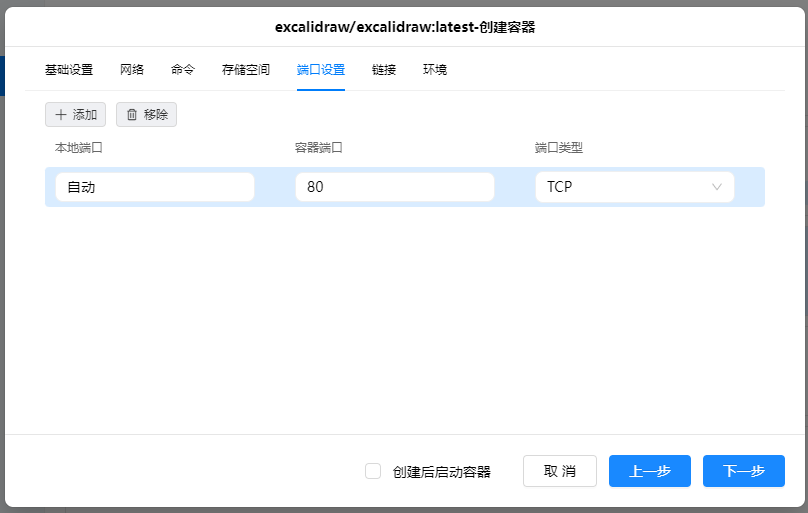Go back with the 上一步 button
This screenshot has width=808, height=513.
[x=650, y=471]
